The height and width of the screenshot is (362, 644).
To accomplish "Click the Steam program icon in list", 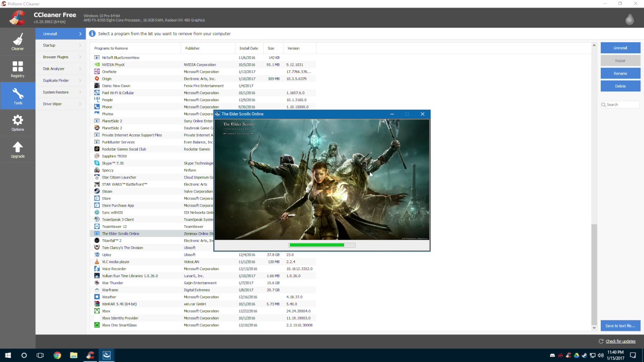I will 97,191.
